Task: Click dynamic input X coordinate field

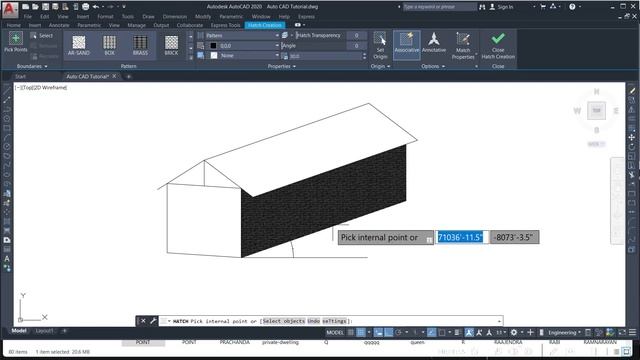Action: pos(462,237)
